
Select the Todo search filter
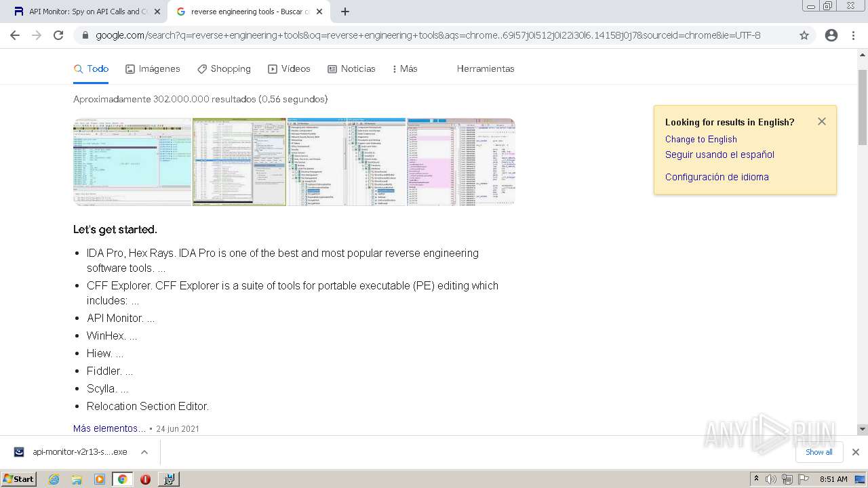pyautogui.click(x=91, y=68)
